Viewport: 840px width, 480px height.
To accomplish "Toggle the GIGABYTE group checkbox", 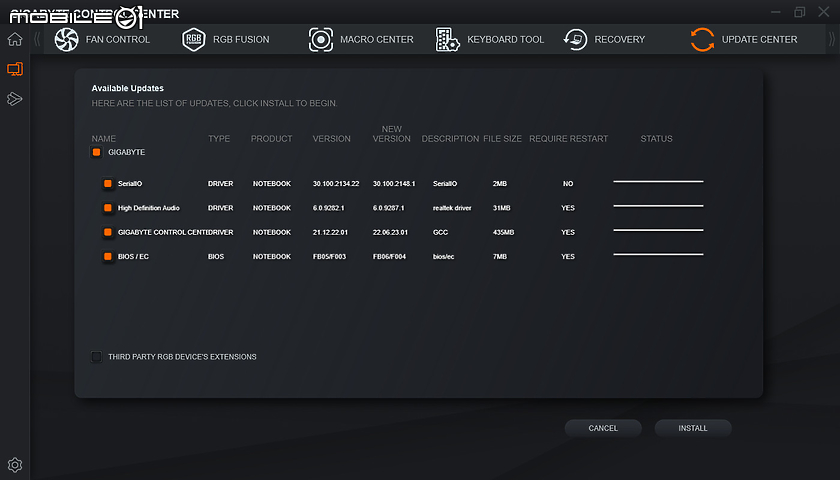I will tap(96, 152).
